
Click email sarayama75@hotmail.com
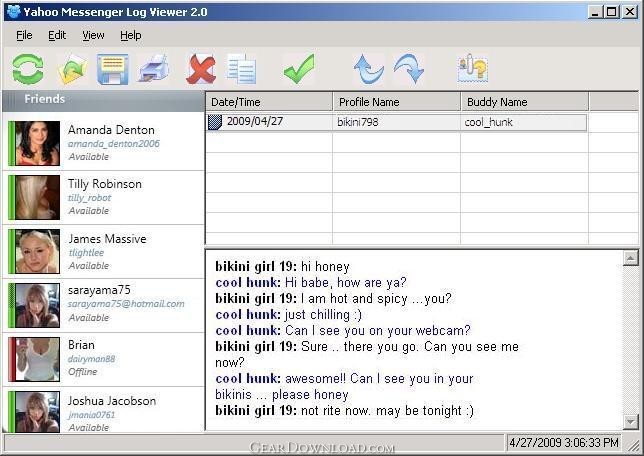126,304
